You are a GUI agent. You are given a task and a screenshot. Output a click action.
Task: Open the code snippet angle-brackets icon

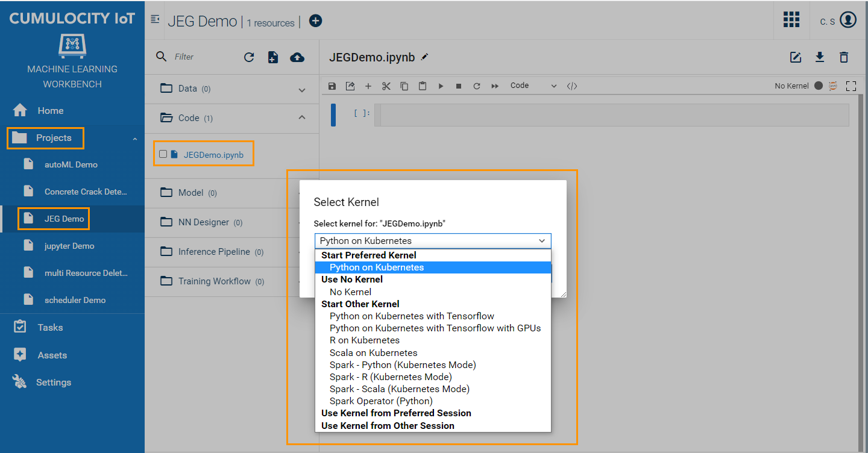coord(572,86)
